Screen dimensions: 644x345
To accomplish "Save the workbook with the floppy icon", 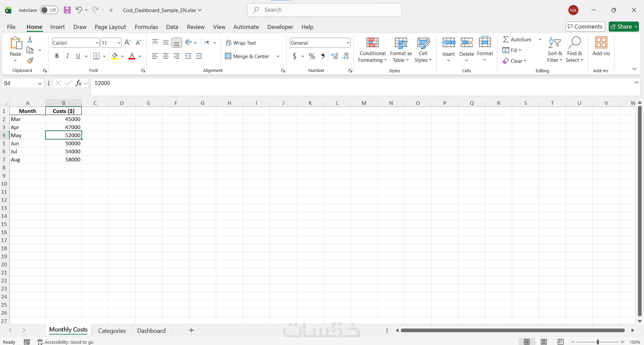I will click(67, 10).
